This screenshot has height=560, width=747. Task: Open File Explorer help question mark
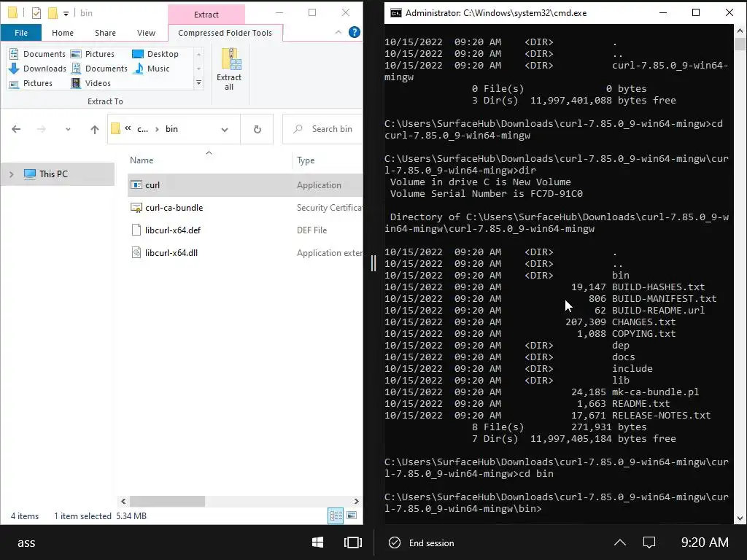tap(354, 32)
